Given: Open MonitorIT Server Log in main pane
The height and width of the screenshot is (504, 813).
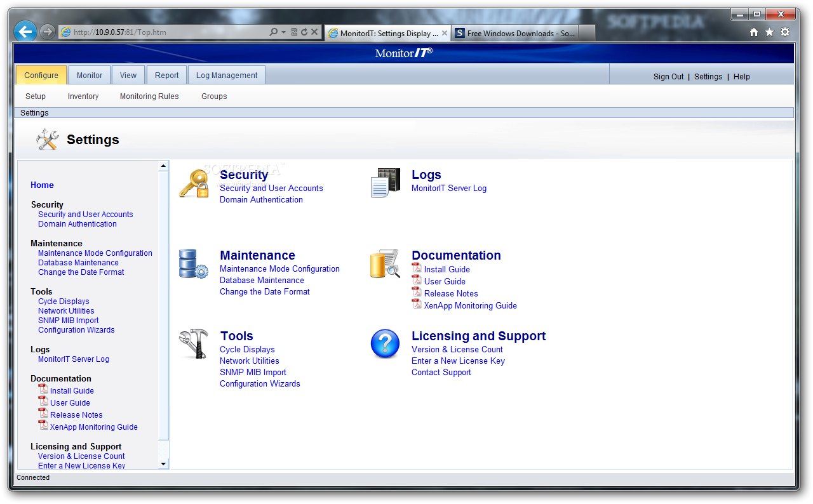Looking at the screenshot, I should [x=449, y=188].
